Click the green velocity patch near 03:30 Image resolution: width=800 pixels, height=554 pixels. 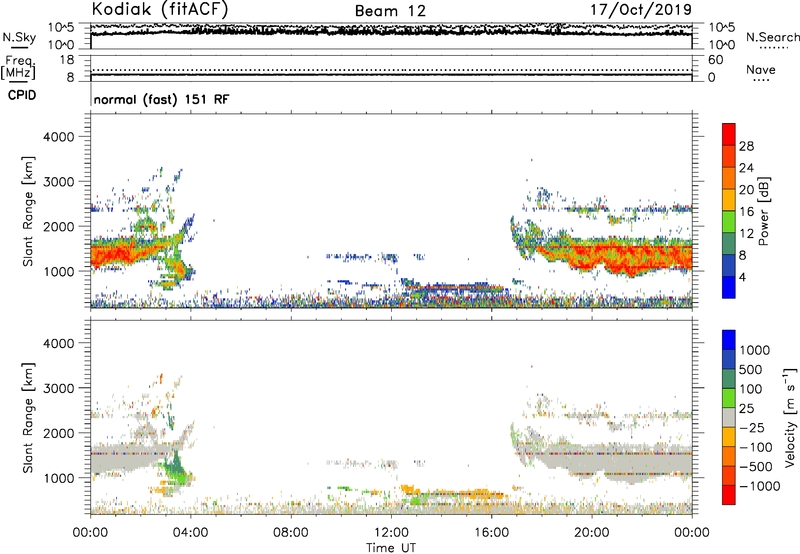coord(176,468)
